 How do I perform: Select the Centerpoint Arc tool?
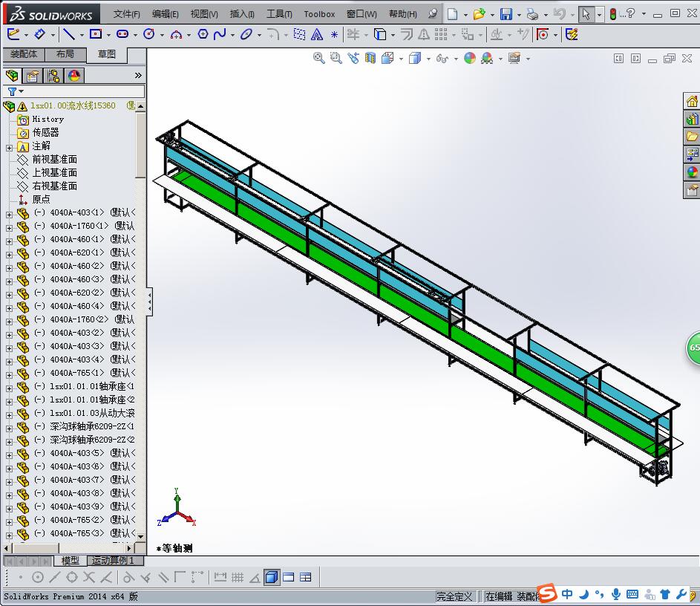tap(177, 34)
